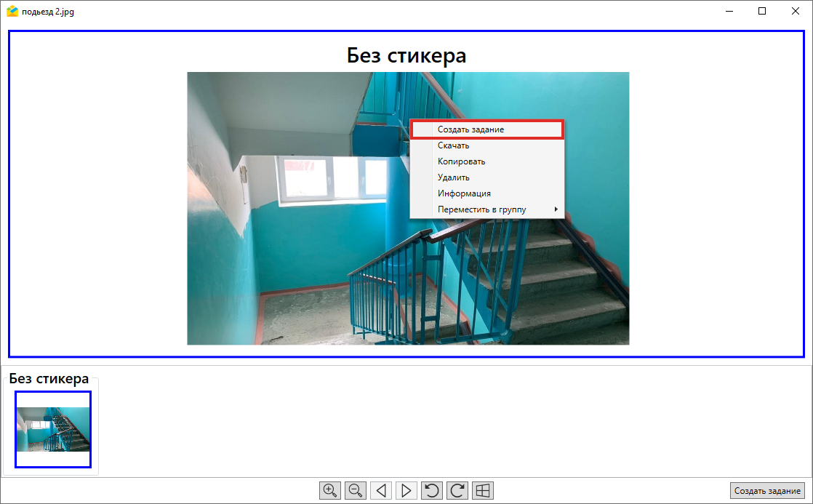Viewport: 813px width, 504px height.
Task: Maximize the подьезд 2.jpg window
Action: tap(762, 11)
